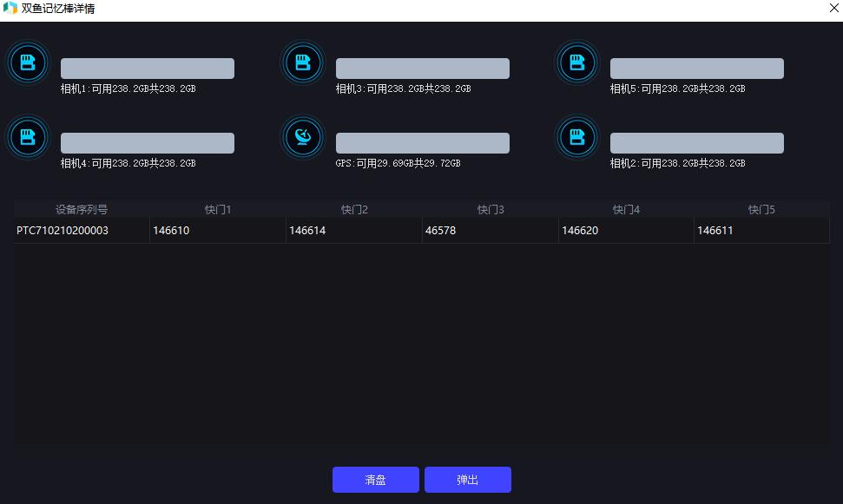This screenshot has height=504, width=843.
Task: Click the 相机2 storage card icon
Action: coord(576,137)
